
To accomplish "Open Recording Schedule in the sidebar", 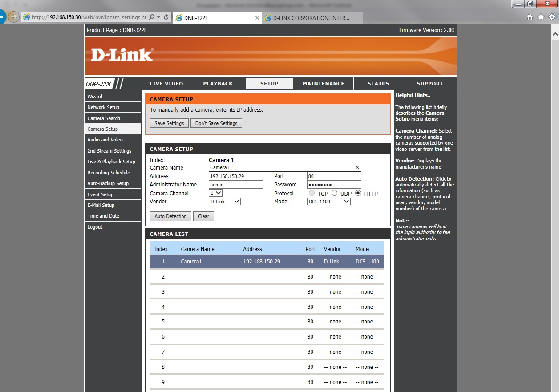I will (109, 173).
